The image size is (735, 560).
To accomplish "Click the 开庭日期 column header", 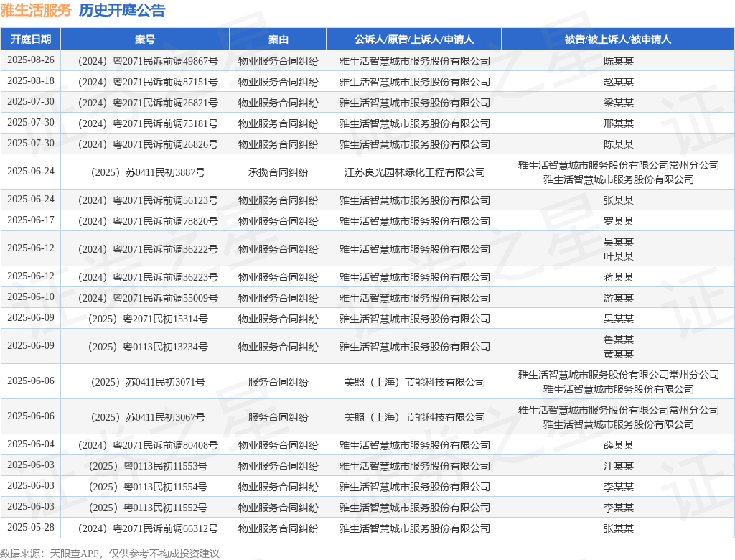I will [x=30, y=39].
